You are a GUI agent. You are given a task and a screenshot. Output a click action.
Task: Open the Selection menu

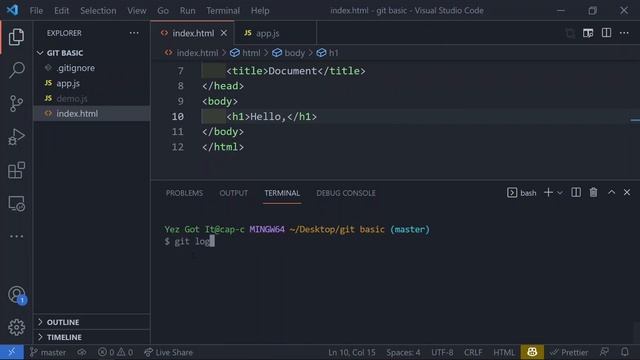(x=98, y=11)
